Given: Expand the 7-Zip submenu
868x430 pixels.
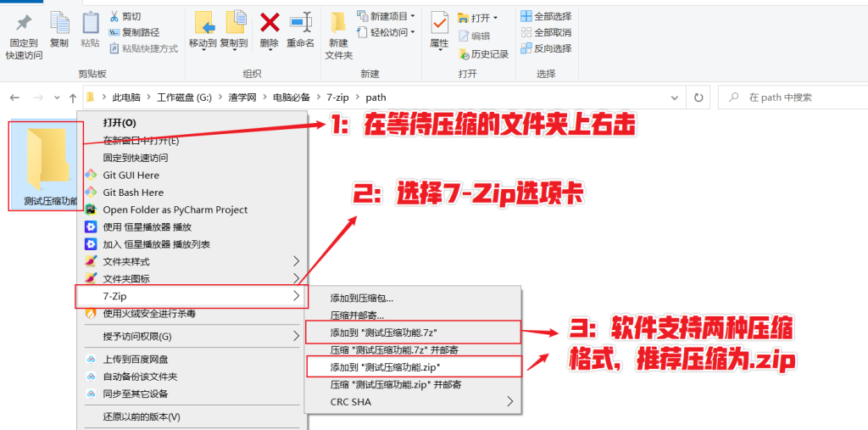Looking at the screenshot, I should tap(191, 297).
